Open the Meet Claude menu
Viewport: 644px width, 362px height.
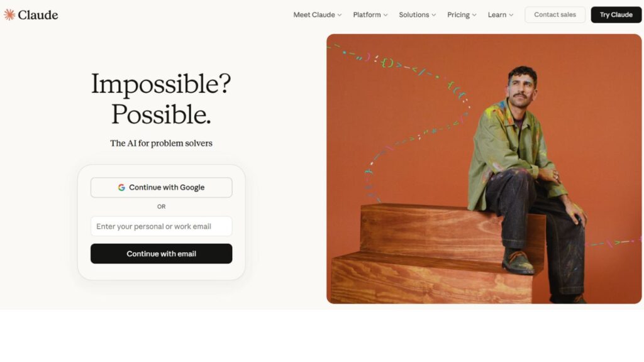coord(318,15)
